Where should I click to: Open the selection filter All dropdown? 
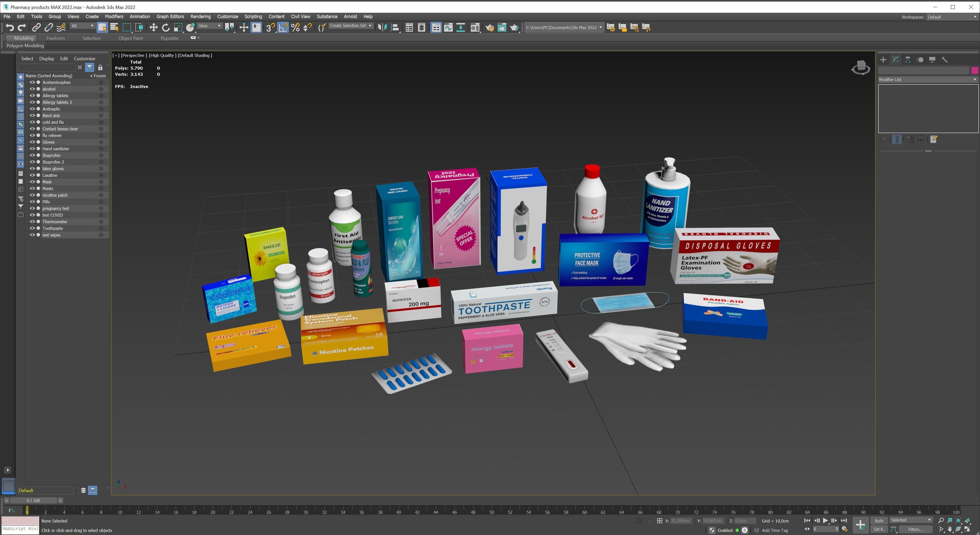click(x=82, y=26)
